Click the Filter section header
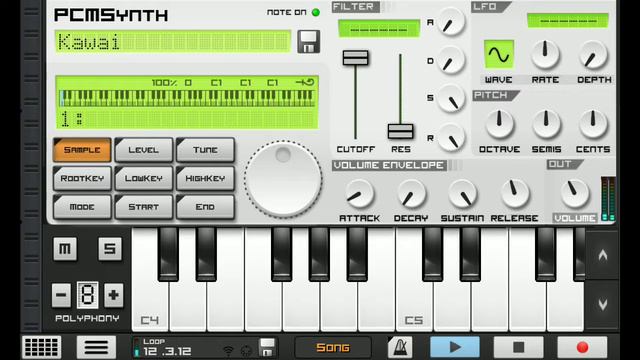This screenshot has width=640, height=360. (356, 7)
